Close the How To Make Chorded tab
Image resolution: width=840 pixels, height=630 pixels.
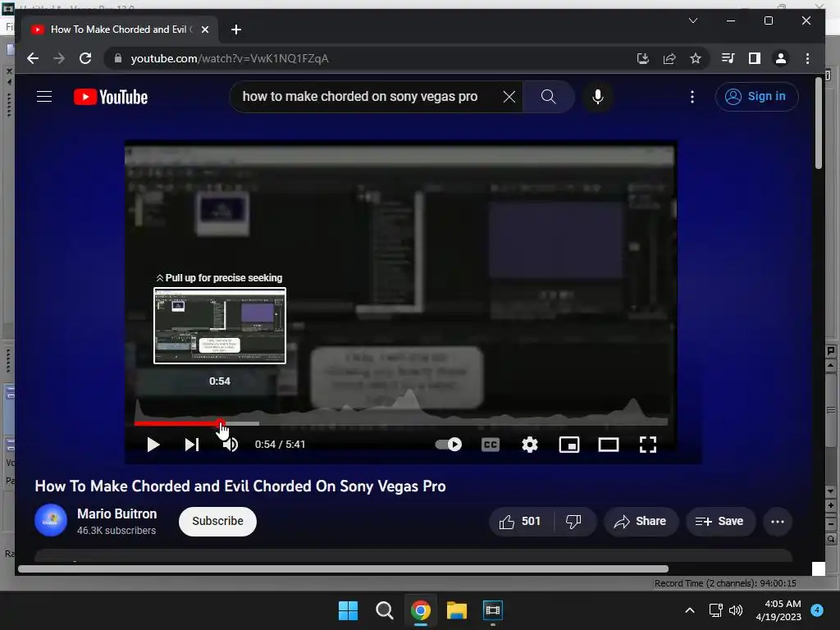pyautogui.click(x=204, y=30)
